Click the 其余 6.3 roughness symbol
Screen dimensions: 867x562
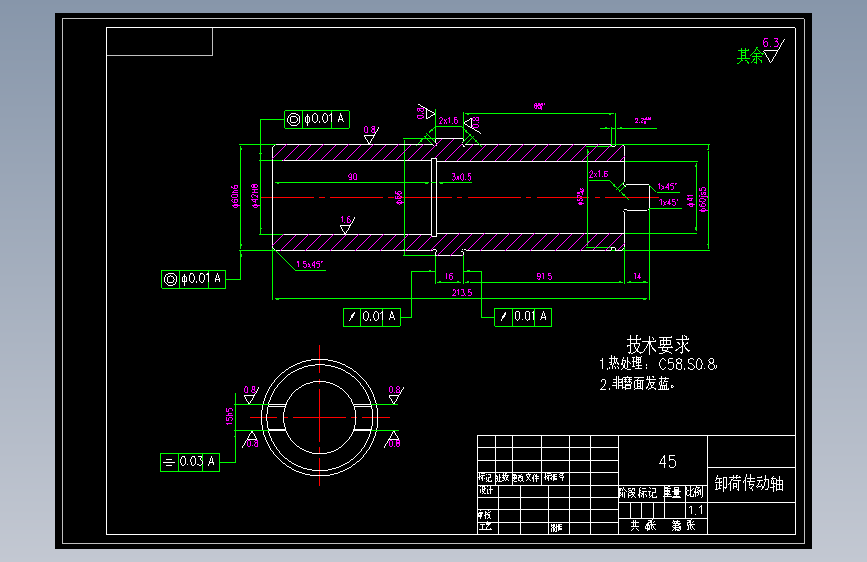[x=761, y=51]
